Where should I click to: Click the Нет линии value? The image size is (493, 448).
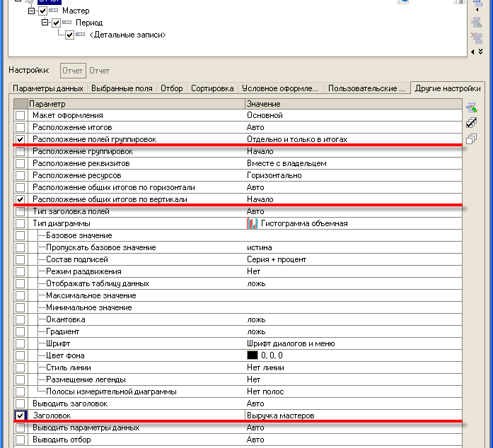click(x=265, y=367)
